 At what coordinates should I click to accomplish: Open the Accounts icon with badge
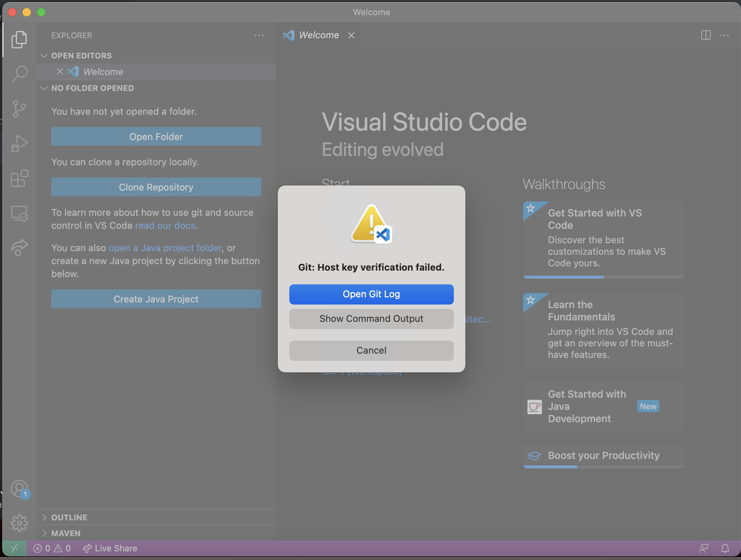click(19, 489)
